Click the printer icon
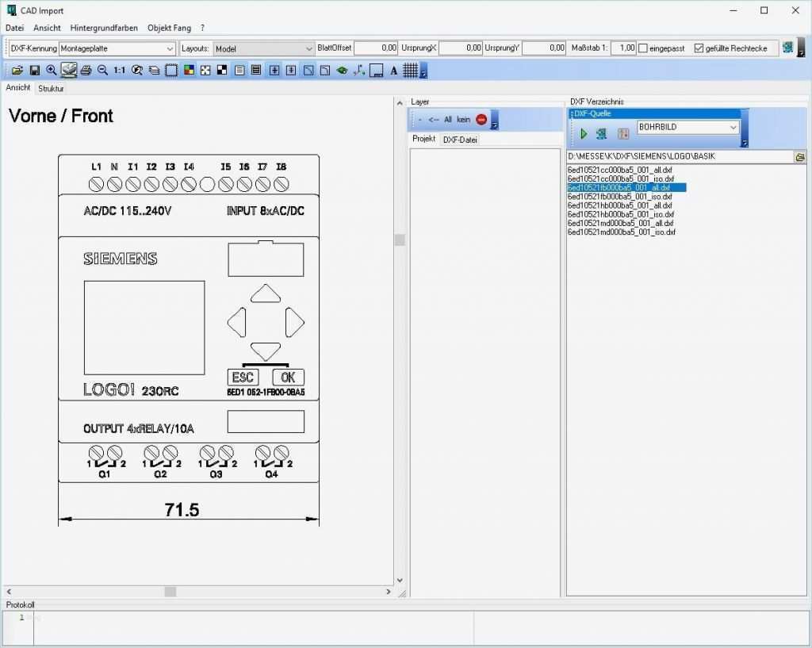This screenshot has width=812, height=648. point(86,70)
